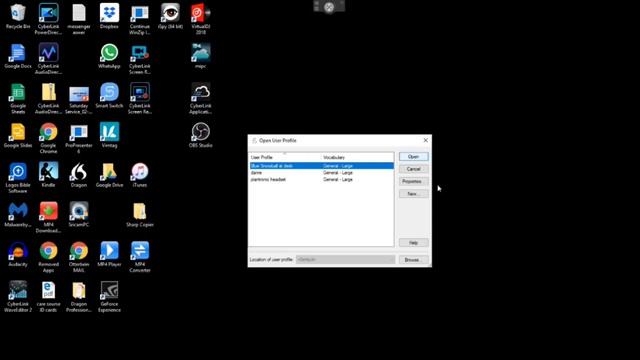Sort by the User Profile column header
Image resolution: width=640 pixels, height=360 pixels.
[285, 157]
